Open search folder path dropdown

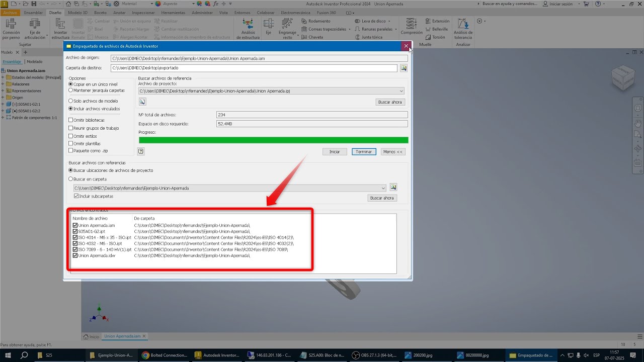(x=383, y=188)
